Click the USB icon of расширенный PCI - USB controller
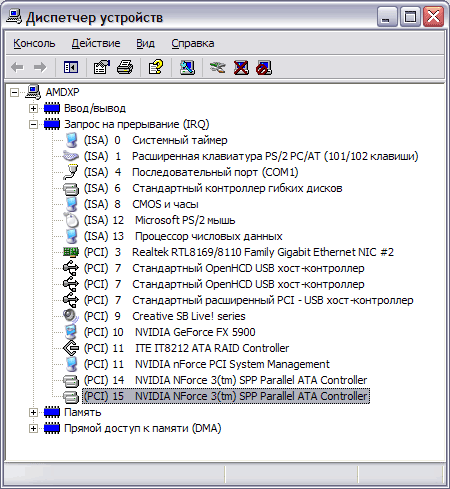The image size is (450, 489). point(71,300)
